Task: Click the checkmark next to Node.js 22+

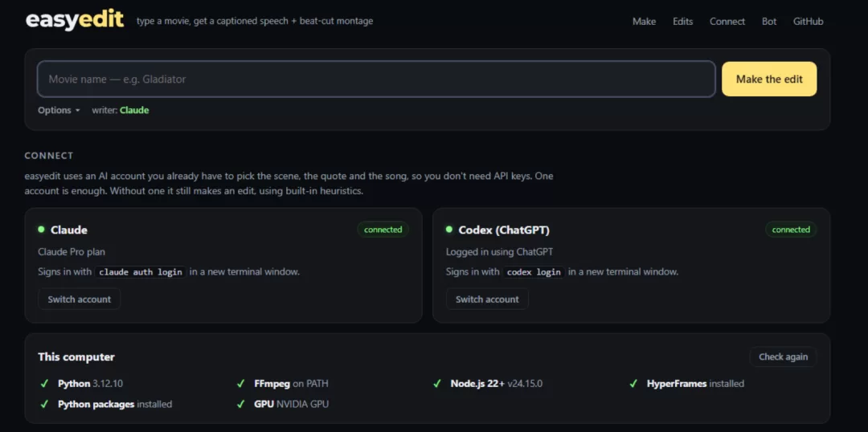Action: point(437,384)
